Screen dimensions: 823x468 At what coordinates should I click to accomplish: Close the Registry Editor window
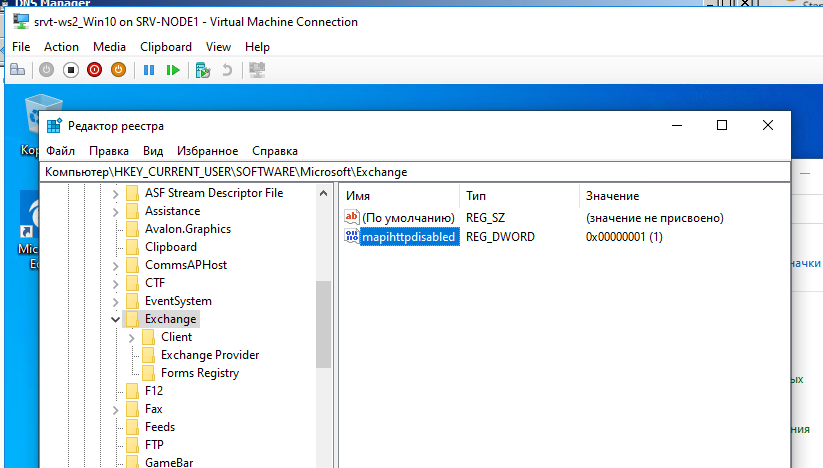pyautogui.click(x=767, y=125)
